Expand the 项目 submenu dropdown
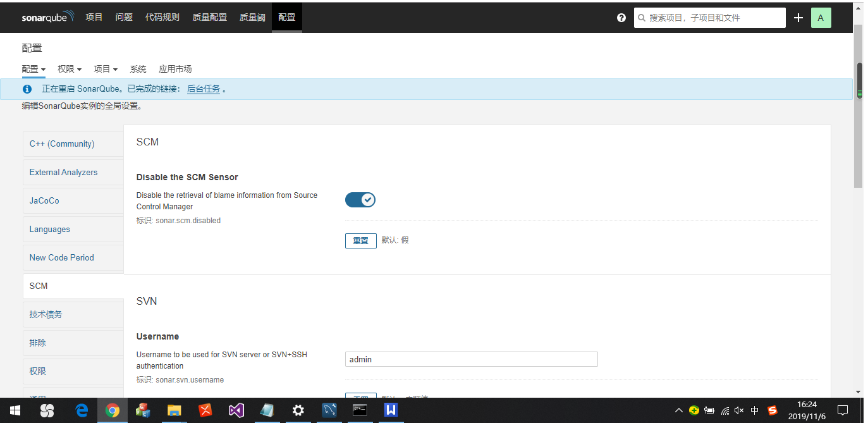868x423 pixels. (106, 69)
